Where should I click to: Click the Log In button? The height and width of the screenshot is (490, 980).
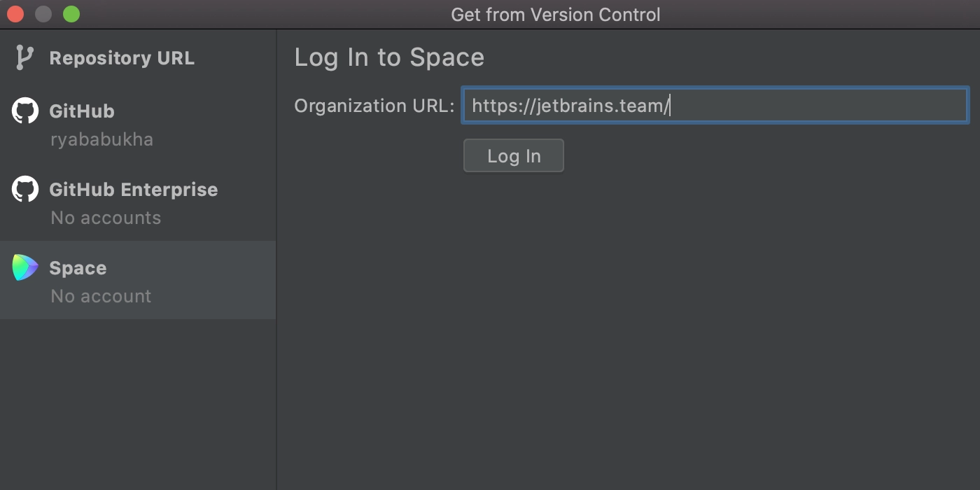point(514,155)
